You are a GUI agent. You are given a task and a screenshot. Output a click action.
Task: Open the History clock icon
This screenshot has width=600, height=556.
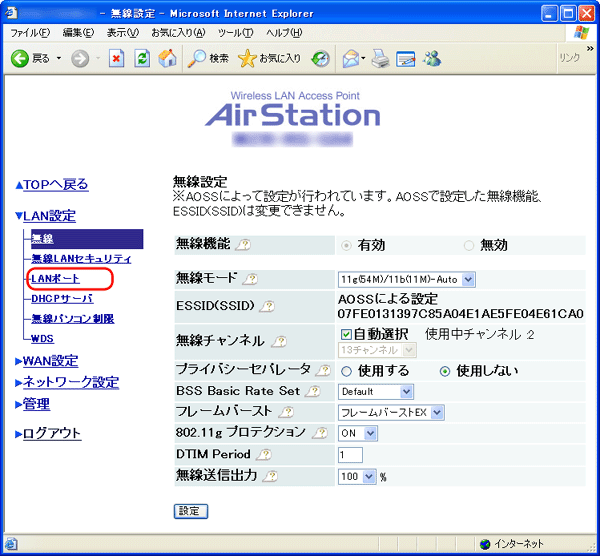(x=320, y=59)
